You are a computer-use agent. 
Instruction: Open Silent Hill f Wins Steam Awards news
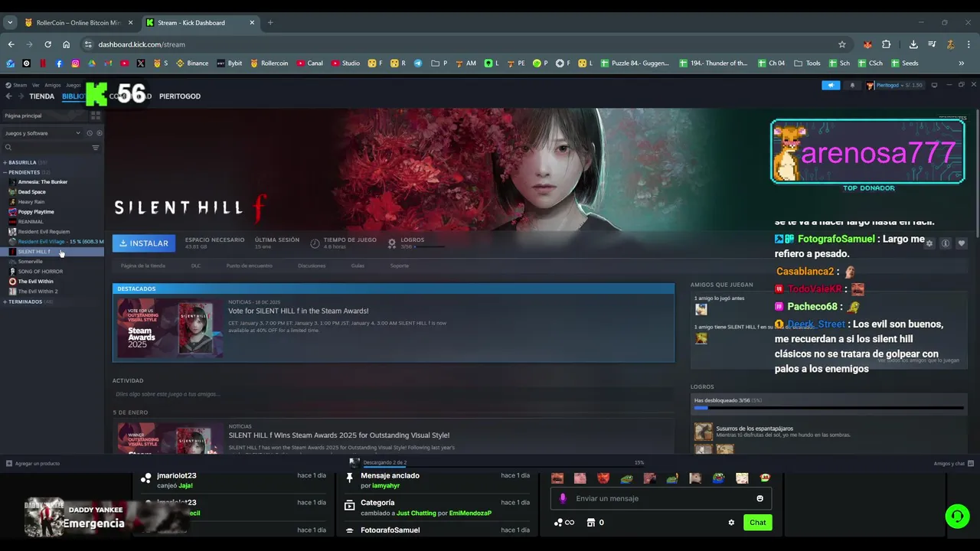(x=339, y=435)
